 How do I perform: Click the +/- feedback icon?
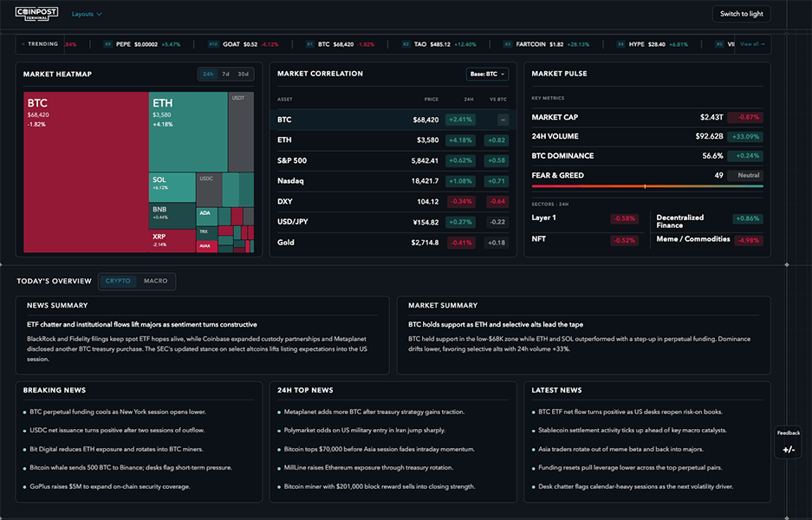(x=789, y=450)
